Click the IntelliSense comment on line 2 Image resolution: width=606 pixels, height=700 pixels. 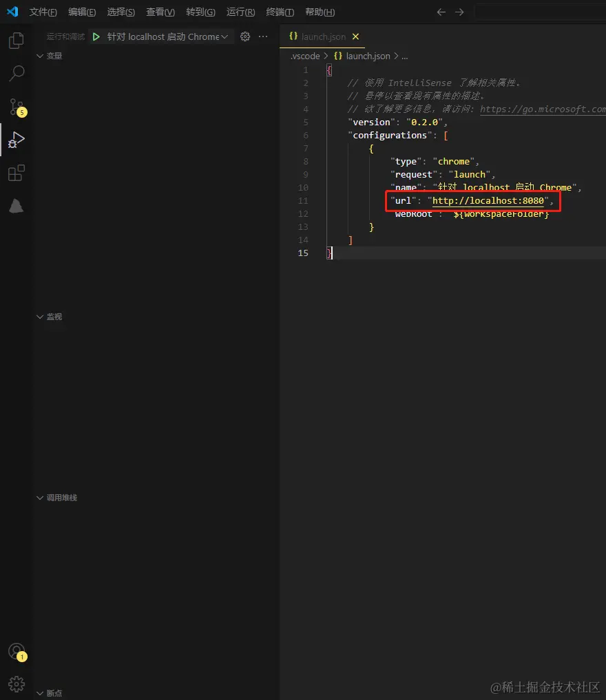[x=434, y=83]
